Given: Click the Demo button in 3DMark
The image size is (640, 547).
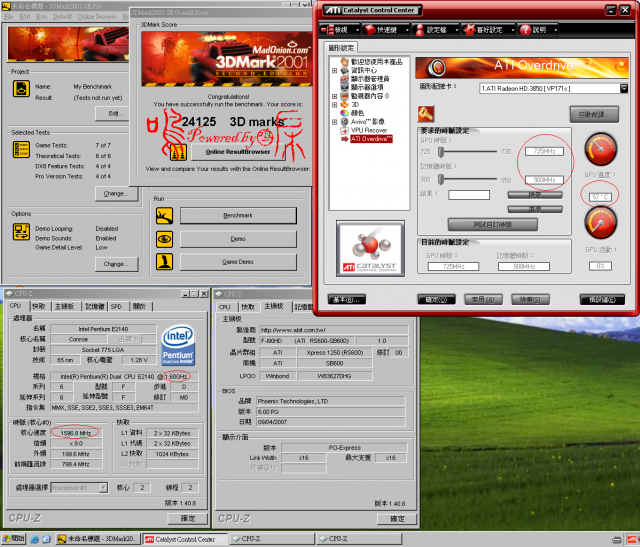Looking at the screenshot, I should coord(238,239).
